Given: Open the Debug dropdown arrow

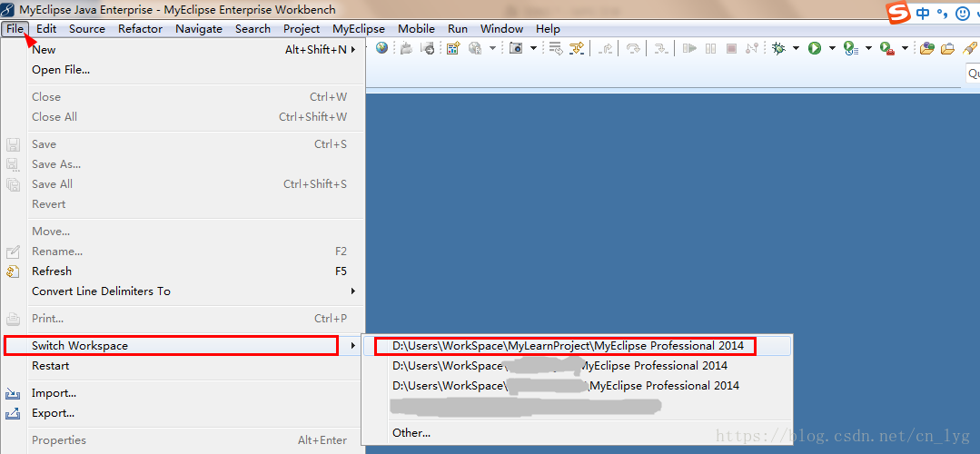Looking at the screenshot, I should [796, 48].
